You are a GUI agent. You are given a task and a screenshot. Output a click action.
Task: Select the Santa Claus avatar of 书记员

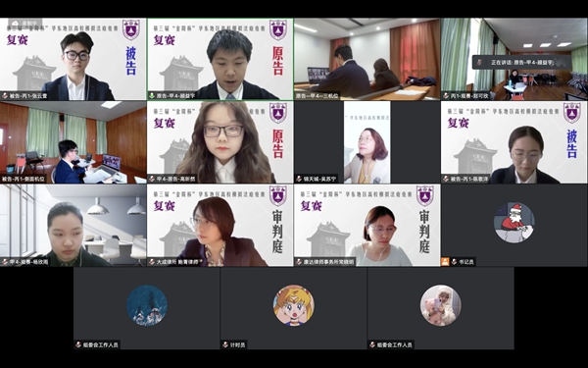514,223
